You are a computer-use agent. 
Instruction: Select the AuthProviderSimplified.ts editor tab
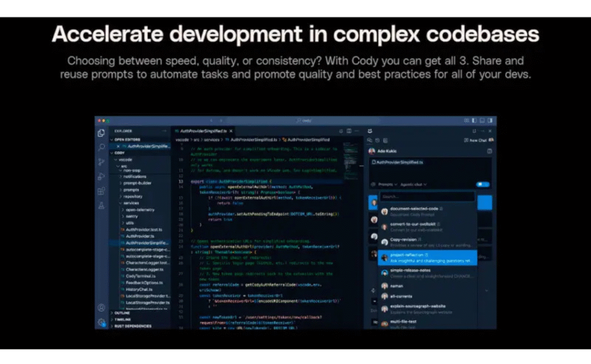tap(203, 131)
